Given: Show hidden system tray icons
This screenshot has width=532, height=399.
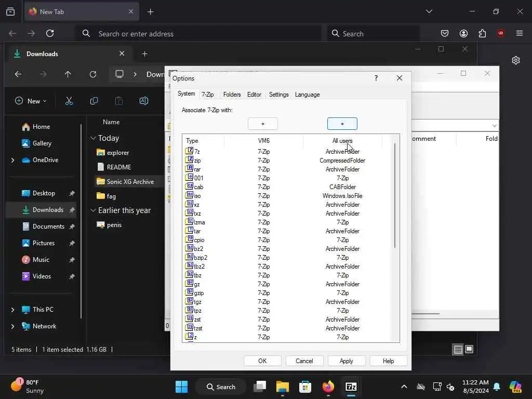Looking at the screenshot, I should (404, 387).
